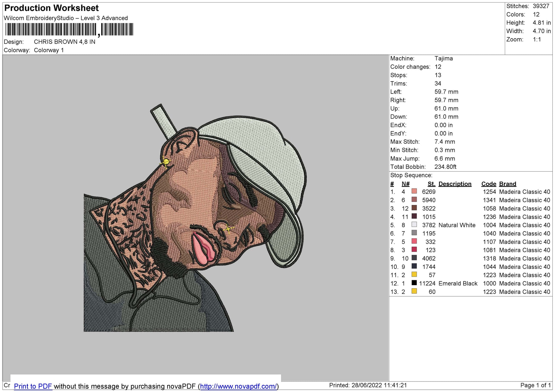Screen dimensions: 555x392
Task: Click the St. column header
Action: tap(431, 184)
